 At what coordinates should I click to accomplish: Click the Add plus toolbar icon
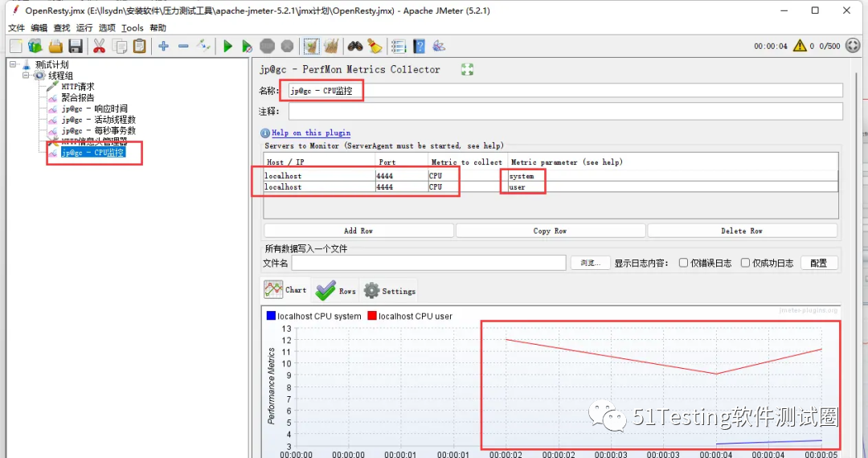(163, 47)
